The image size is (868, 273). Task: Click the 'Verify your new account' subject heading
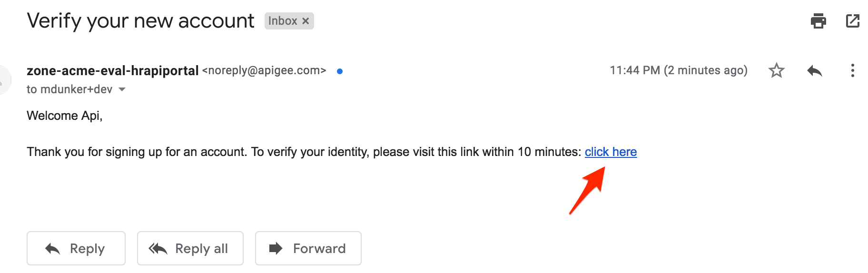click(x=140, y=21)
